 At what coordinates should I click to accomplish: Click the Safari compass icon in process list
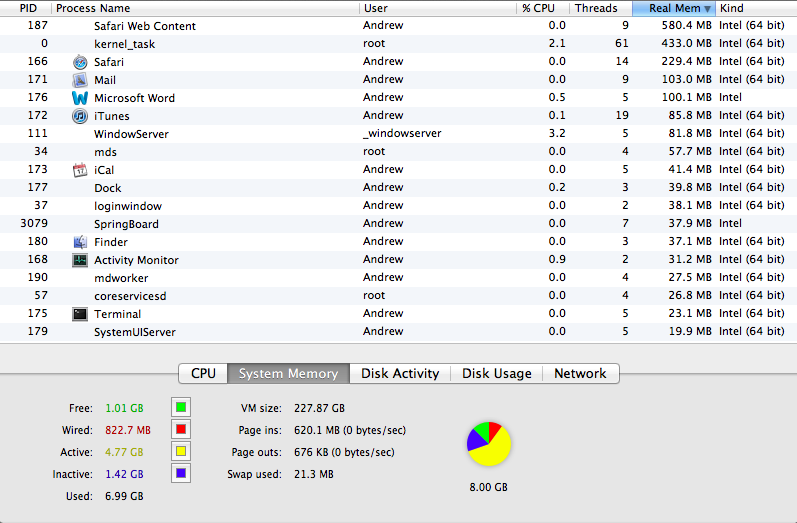click(80, 62)
